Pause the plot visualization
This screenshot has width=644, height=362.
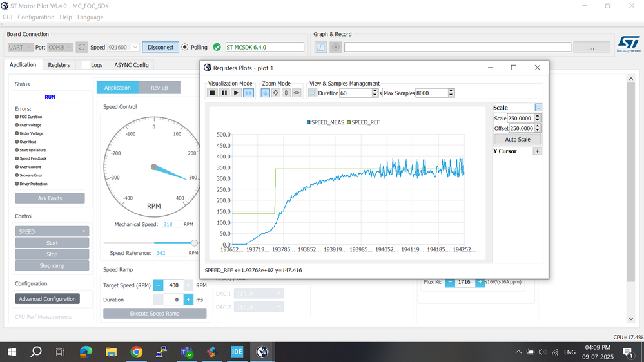[224, 93]
